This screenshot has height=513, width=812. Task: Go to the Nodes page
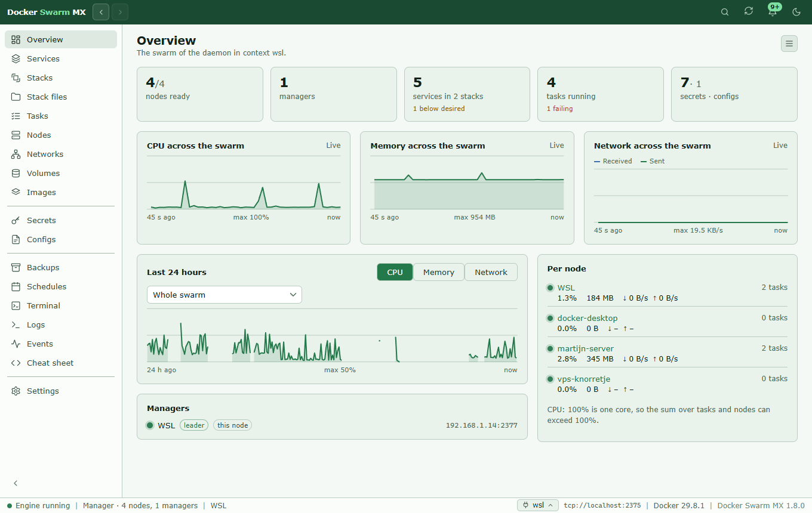tap(61, 135)
